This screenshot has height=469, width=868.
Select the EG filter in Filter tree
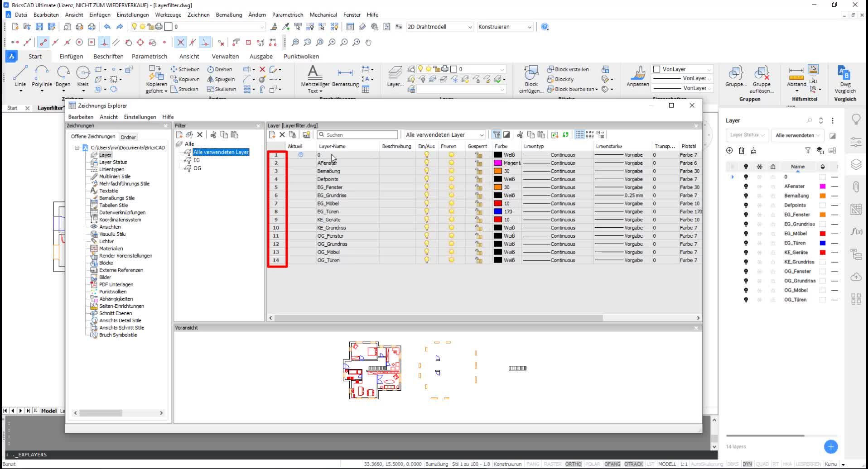pyautogui.click(x=196, y=160)
